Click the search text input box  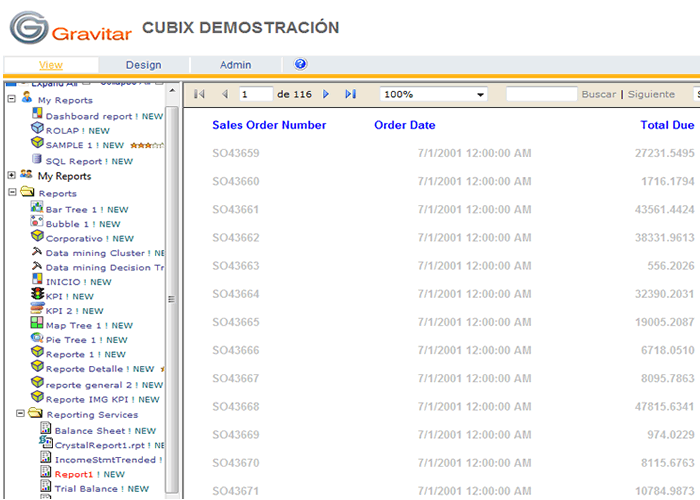(x=542, y=94)
